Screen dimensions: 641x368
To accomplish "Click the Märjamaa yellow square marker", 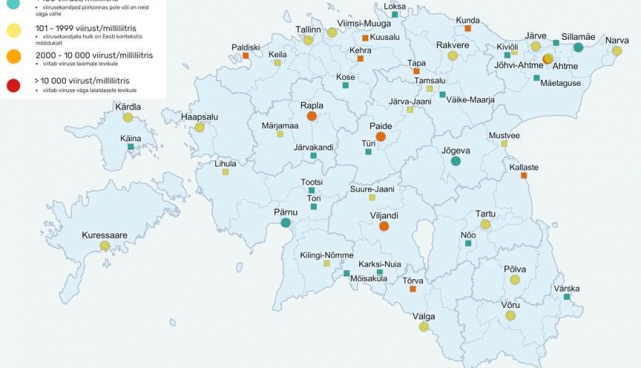I will point(280,134).
